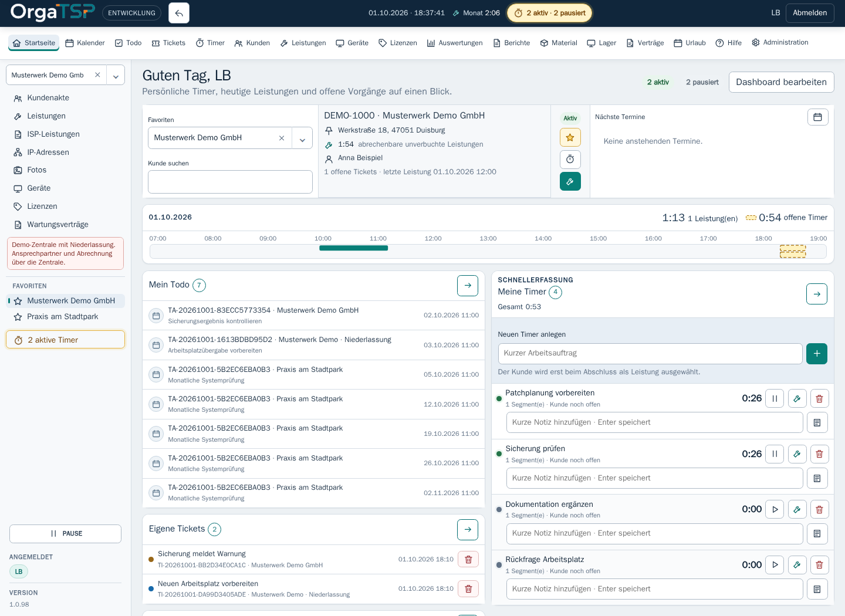Delete the Sicherung meldet Warnung ticket

pos(468,559)
